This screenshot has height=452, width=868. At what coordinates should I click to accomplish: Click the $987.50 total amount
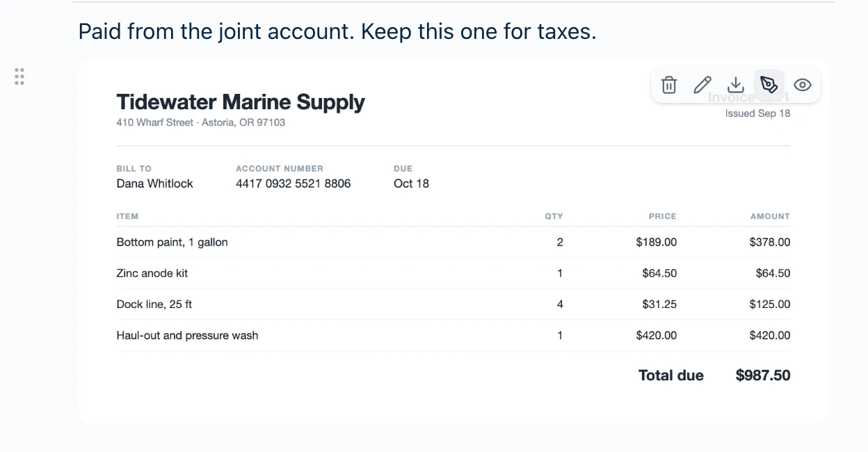coord(763,376)
